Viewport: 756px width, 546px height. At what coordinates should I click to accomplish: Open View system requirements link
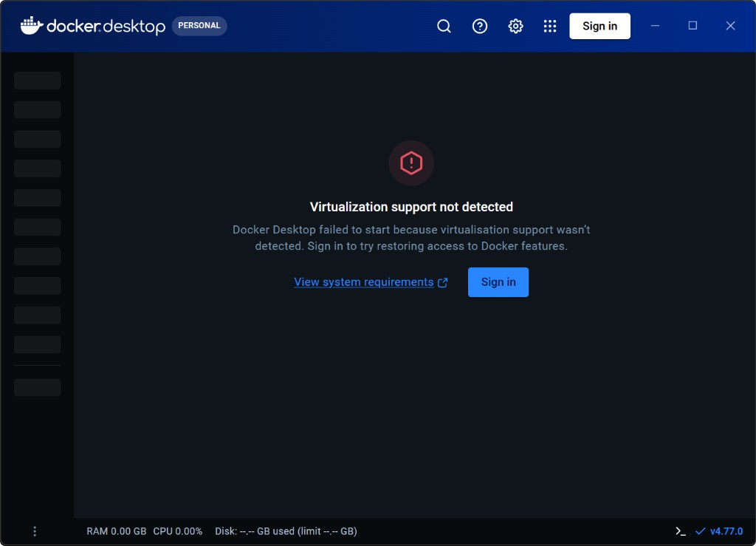[363, 282]
